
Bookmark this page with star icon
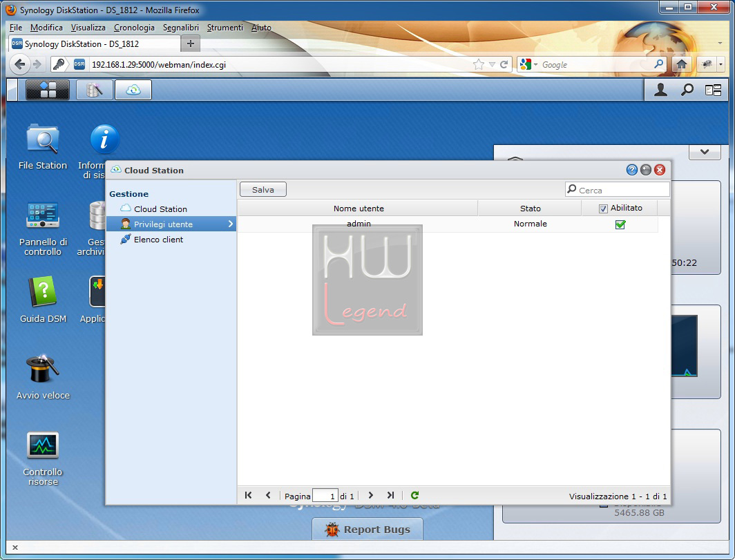tap(478, 64)
